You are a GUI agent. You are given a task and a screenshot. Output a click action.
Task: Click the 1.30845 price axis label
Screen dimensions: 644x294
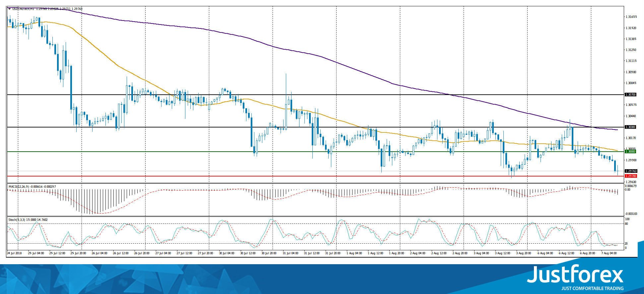point(631,83)
